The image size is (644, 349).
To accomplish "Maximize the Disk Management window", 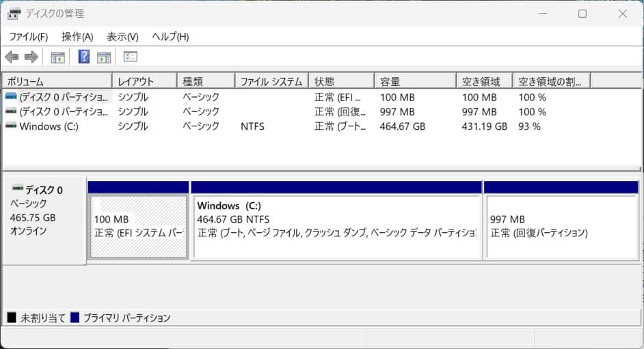I will pos(582,14).
